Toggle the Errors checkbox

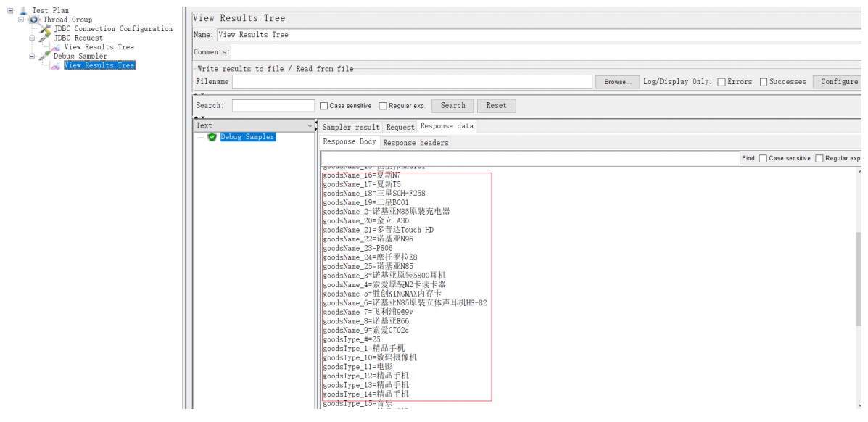click(722, 82)
